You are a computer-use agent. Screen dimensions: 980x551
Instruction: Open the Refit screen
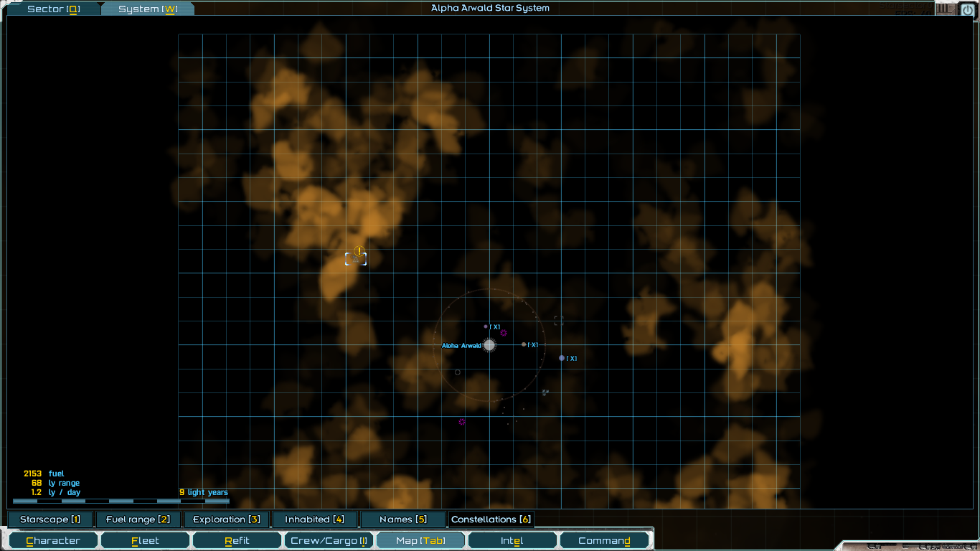(x=237, y=540)
